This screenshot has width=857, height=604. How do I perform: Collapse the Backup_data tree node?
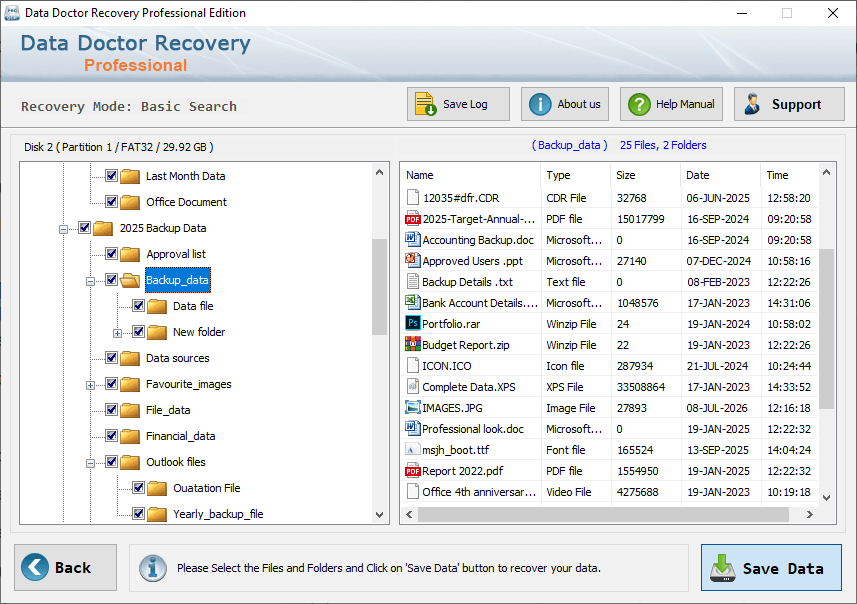click(x=90, y=282)
